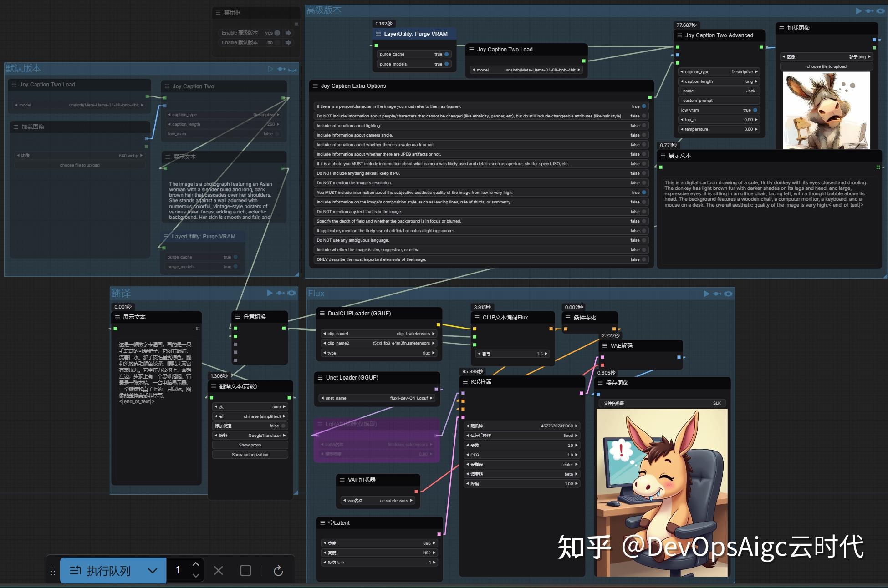Cancel the queue with the X icon
Image resolution: width=888 pixels, height=588 pixels.
219,570
